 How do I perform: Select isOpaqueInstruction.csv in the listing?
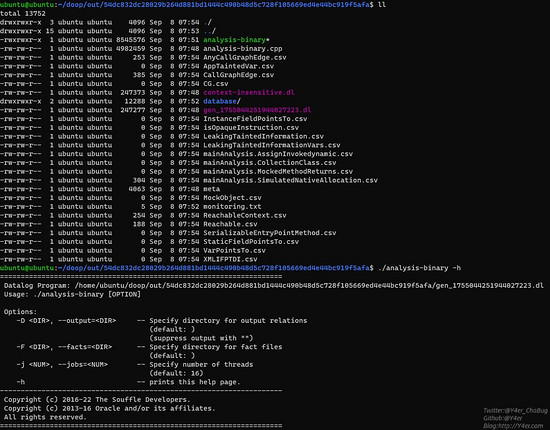[251, 127]
